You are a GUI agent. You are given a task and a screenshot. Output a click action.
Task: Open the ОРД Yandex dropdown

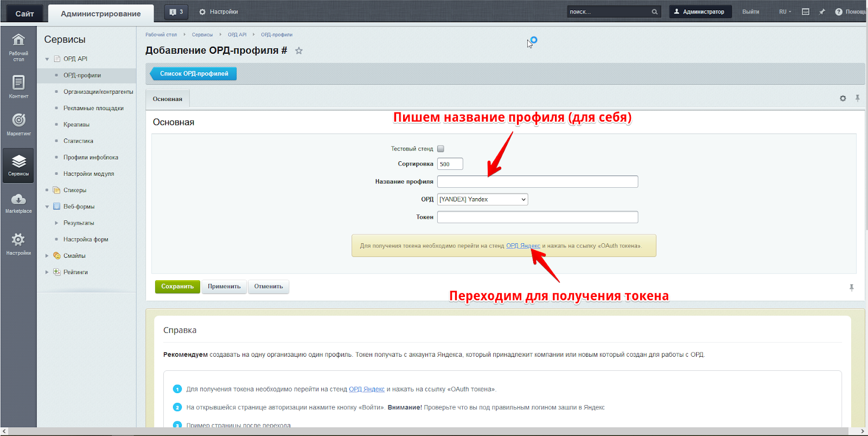pyautogui.click(x=482, y=199)
